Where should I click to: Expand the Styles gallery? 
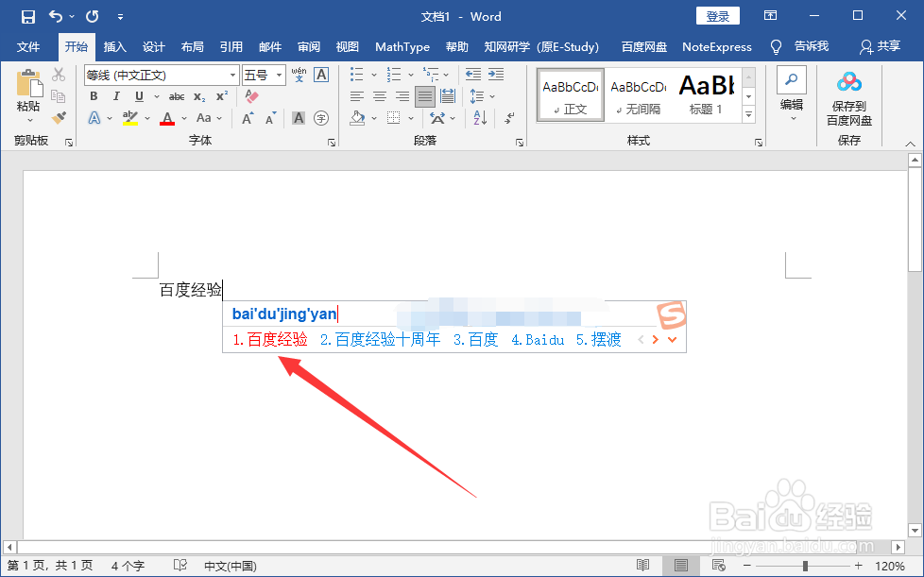point(748,115)
